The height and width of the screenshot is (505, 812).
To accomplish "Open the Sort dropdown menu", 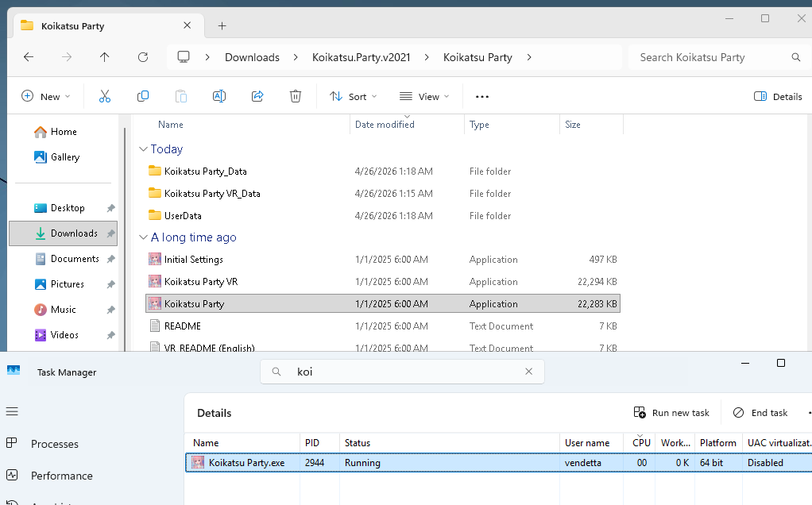I will [354, 96].
